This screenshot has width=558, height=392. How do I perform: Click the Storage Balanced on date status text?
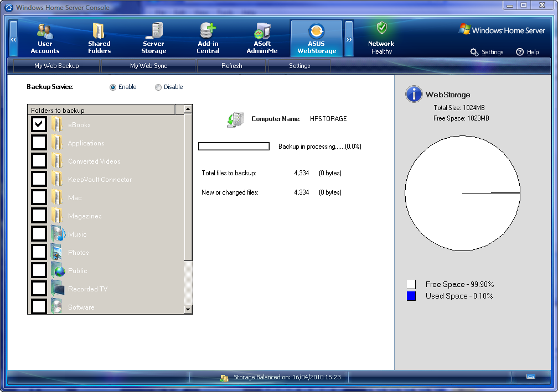point(287,378)
